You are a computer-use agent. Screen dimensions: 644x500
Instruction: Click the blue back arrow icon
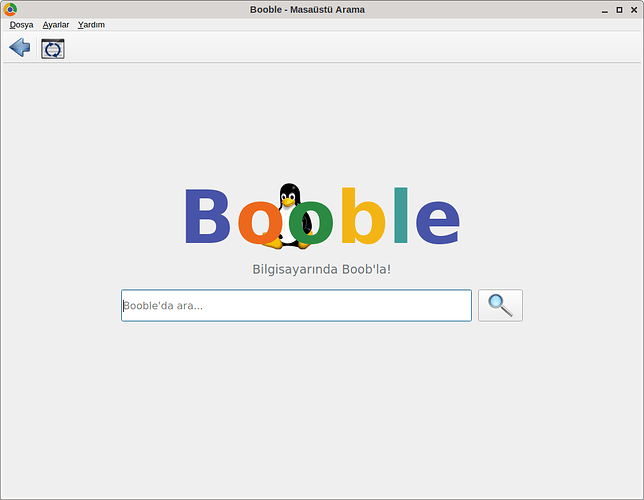coord(19,48)
